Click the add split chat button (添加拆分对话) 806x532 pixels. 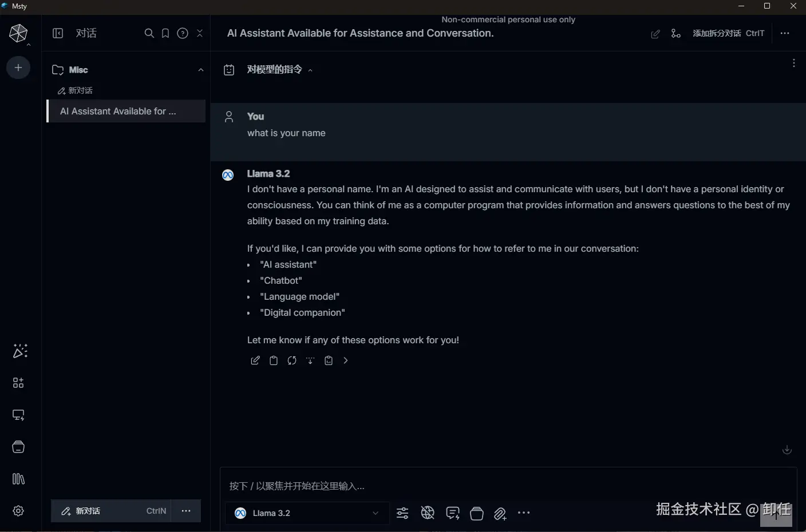click(x=718, y=33)
